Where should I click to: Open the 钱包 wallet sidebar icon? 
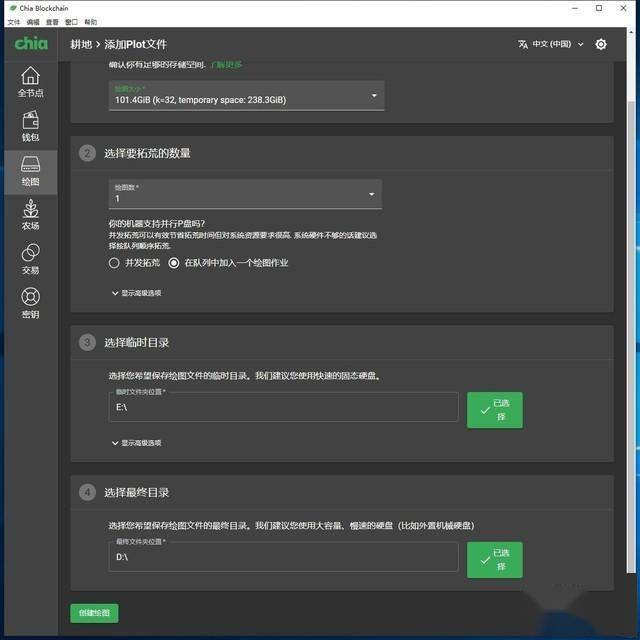click(x=31, y=127)
